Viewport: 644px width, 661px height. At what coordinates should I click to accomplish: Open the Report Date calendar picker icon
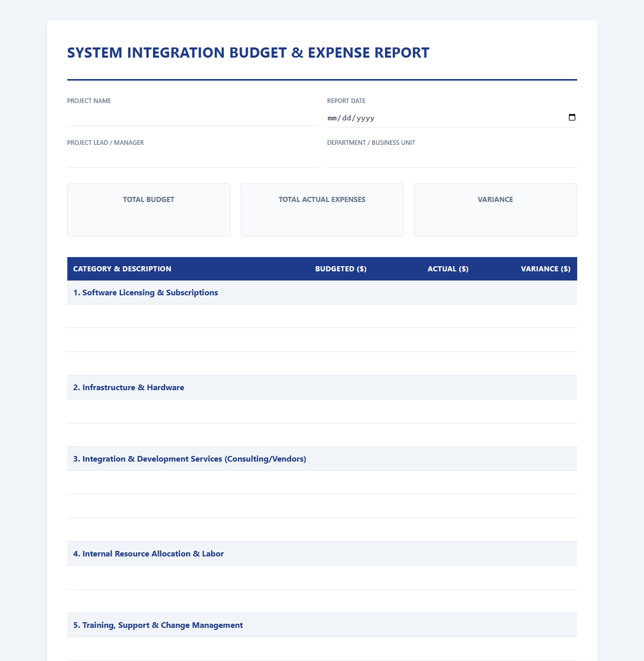(572, 117)
